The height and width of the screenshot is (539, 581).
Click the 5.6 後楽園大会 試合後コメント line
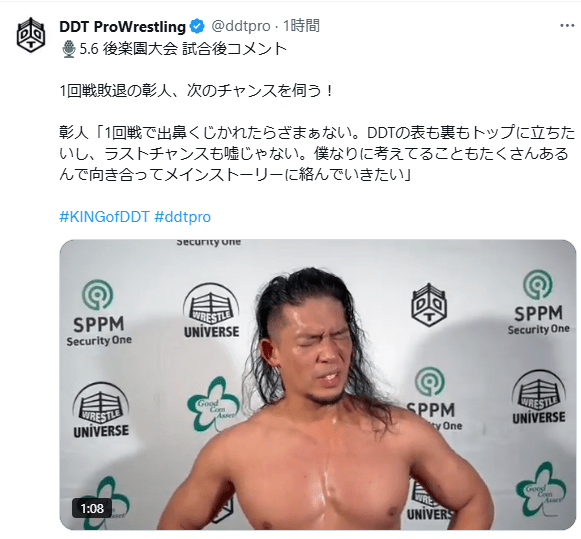(x=183, y=49)
